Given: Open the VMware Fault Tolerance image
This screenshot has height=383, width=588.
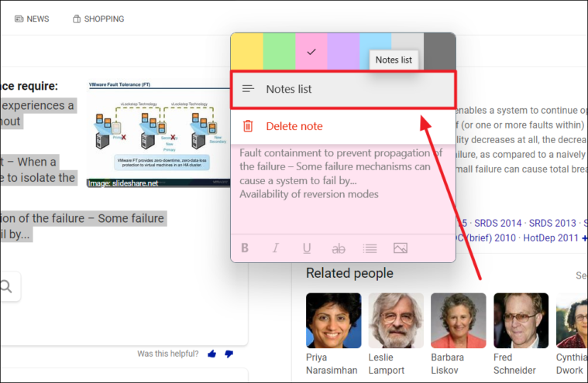Looking at the screenshot, I should (x=158, y=134).
